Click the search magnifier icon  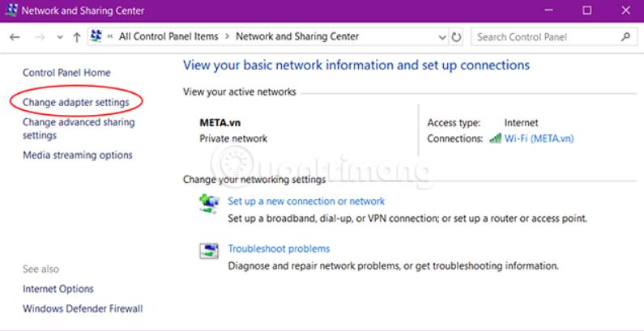pyautogui.click(x=625, y=37)
